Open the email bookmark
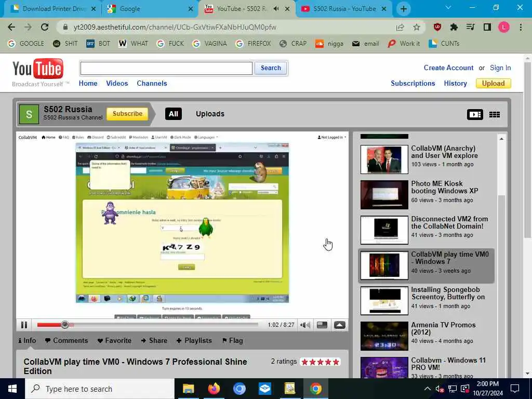532x399 pixels. pyautogui.click(x=365, y=44)
